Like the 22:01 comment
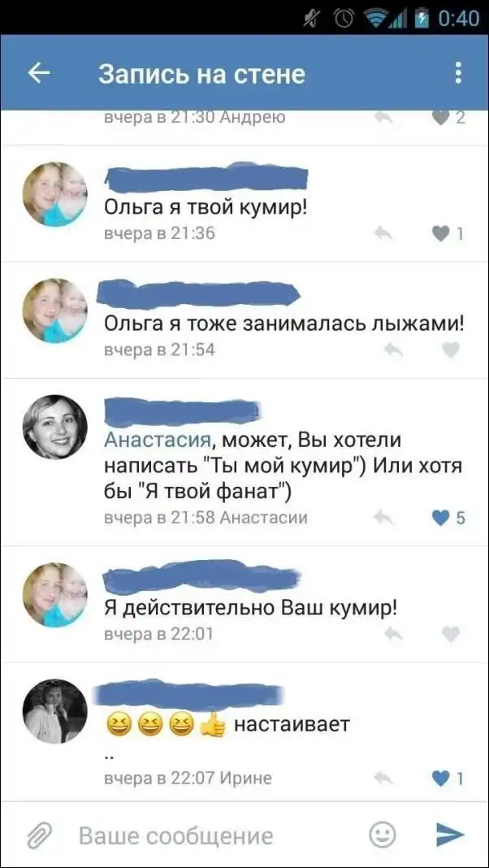This screenshot has height=868, width=489. tap(451, 634)
